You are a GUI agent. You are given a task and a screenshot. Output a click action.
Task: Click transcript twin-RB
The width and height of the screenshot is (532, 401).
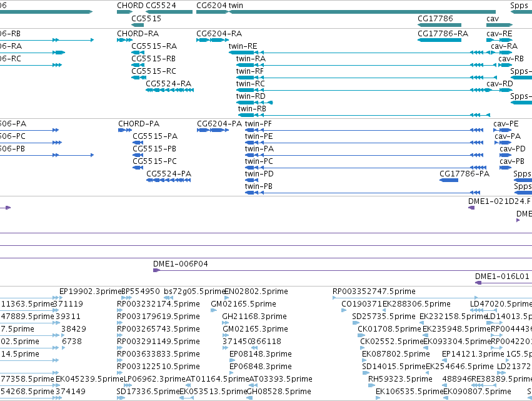pyautogui.click(x=252, y=109)
